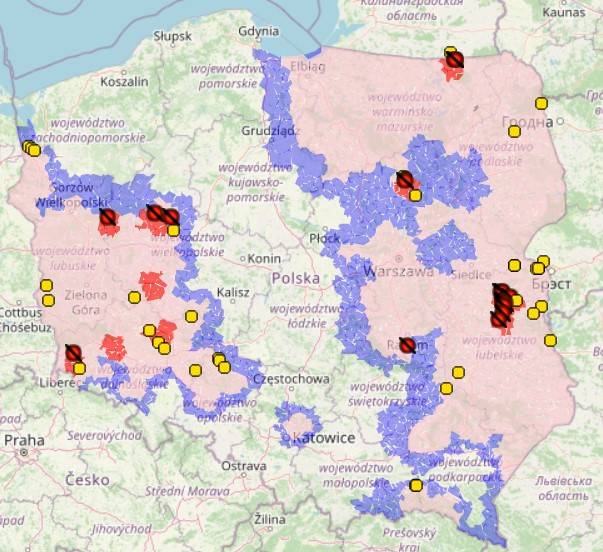Screen dimensions: 603x552
Task: Select the yellow marker above the Гродна label
Action: (541, 103)
